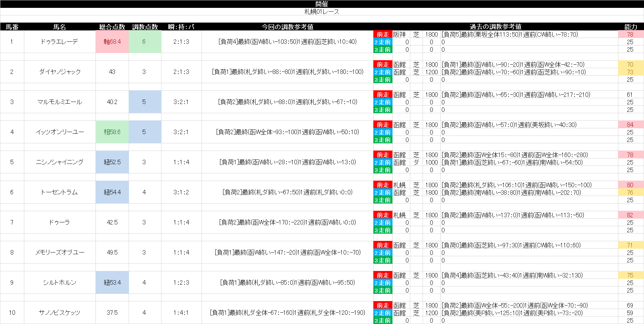Viewport: 644px width, 324px height.
Task: Click the 開催 title bar
Action: [x=322, y=4]
